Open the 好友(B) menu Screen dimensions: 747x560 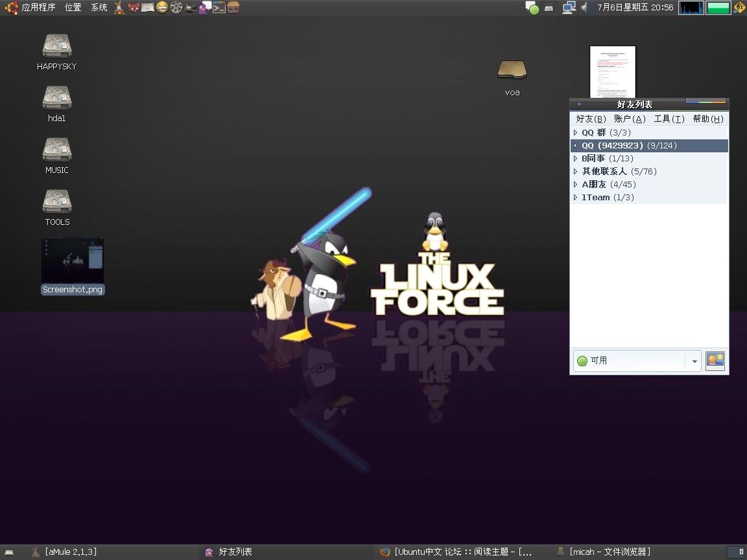591,119
